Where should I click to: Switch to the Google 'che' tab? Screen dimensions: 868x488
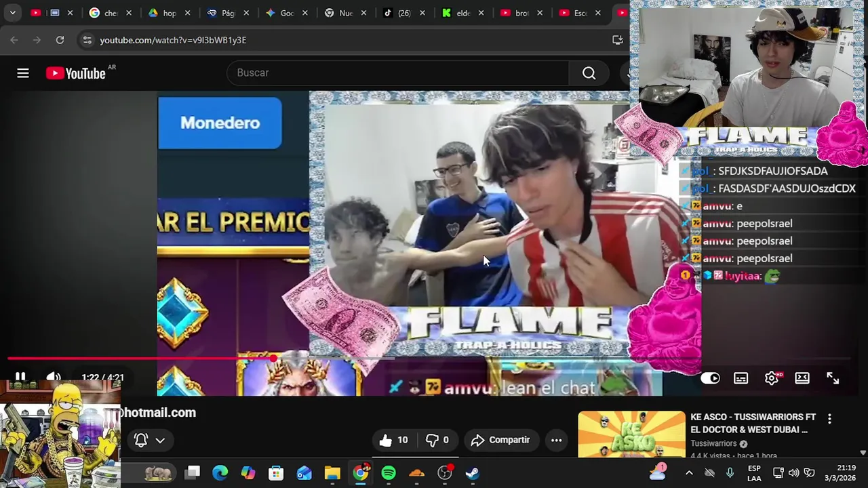point(111,13)
